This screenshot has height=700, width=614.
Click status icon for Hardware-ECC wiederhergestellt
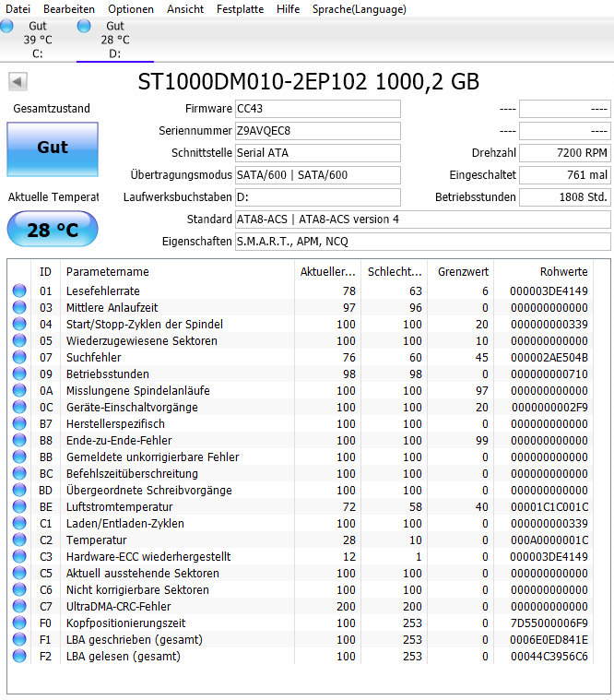[19, 557]
